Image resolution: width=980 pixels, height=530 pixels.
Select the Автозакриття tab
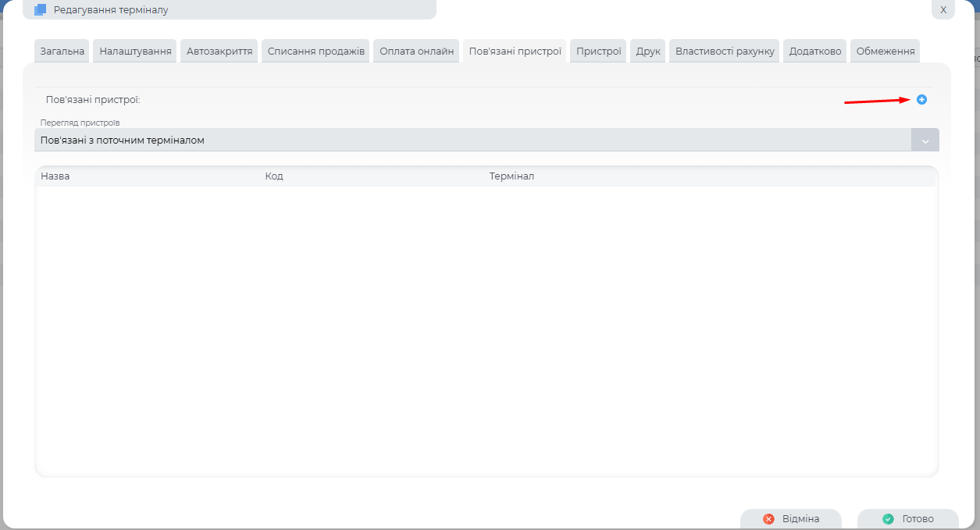click(x=219, y=52)
